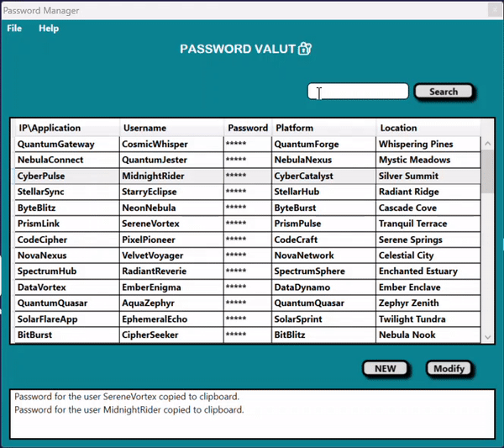This screenshot has height=448, width=504.
Task: Click the table scrollbar down arrow
Action: pos(487,337)
